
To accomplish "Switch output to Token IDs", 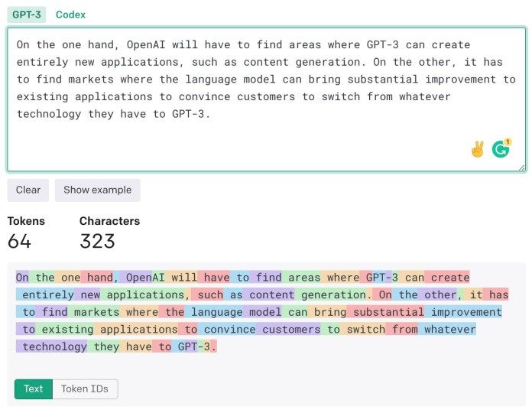I will click(x=85, y=389).
